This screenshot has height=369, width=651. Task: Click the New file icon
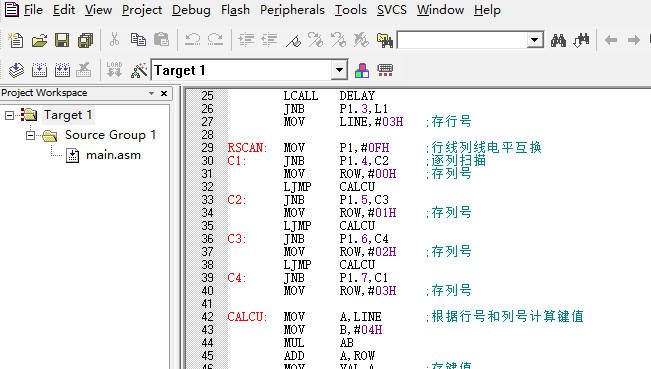[15, 40]
